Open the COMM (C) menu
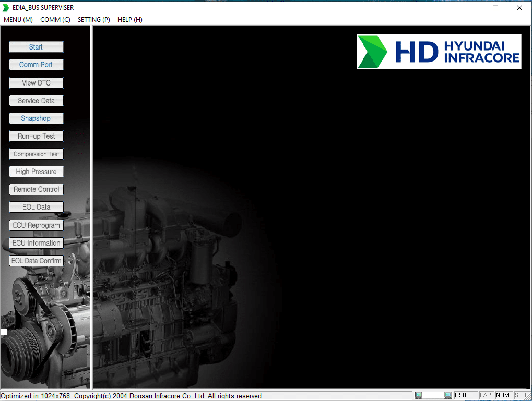The height and width of the screenshot is (401, 532). (55, 20)
